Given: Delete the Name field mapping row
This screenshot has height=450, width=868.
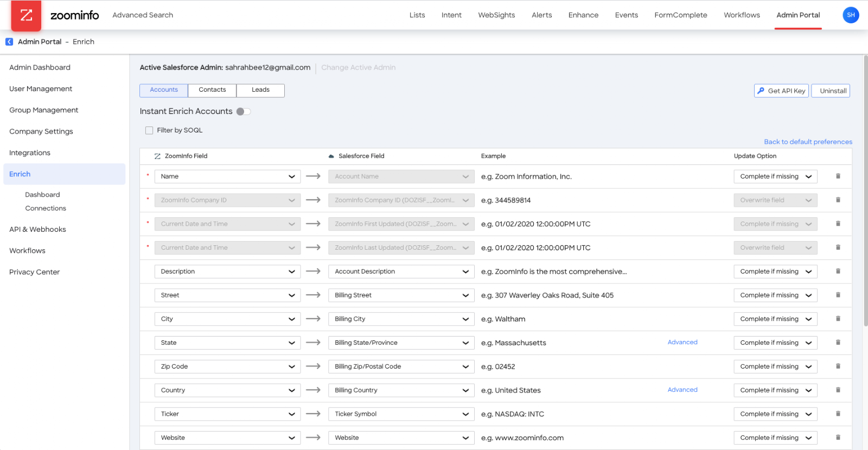Looking at the screenshot, I should pyautogui.click(x=838, y=176).
